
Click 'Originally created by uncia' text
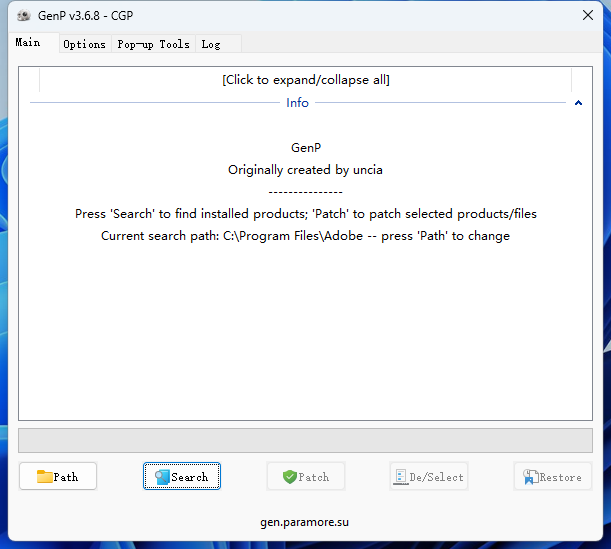(305, 170)
